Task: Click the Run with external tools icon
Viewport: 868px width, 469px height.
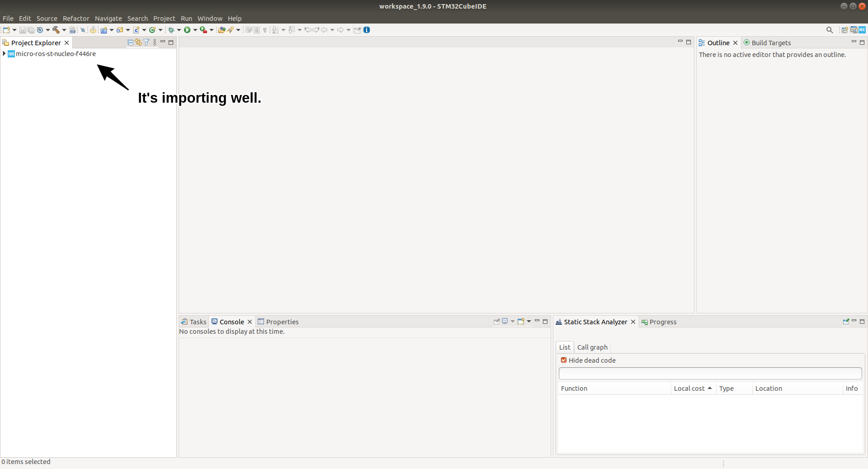Action: pos(203,30)
